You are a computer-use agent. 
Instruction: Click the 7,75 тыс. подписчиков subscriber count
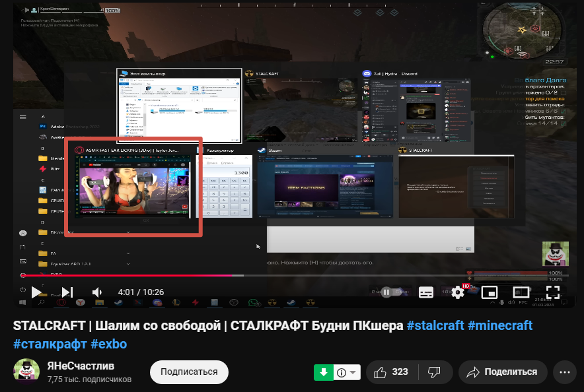pos(89,379)
